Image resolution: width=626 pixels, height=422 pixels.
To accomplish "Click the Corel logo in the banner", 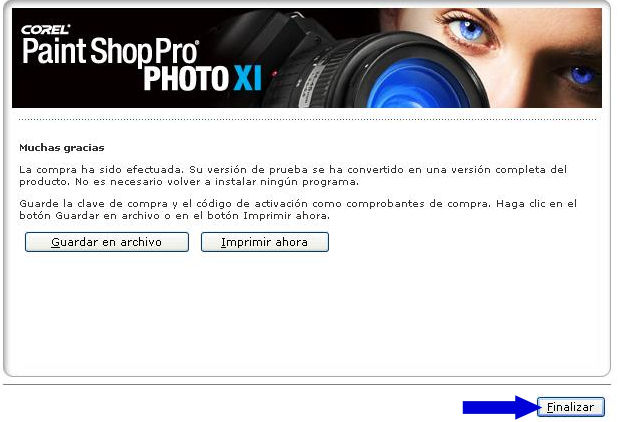I will 46,29.
